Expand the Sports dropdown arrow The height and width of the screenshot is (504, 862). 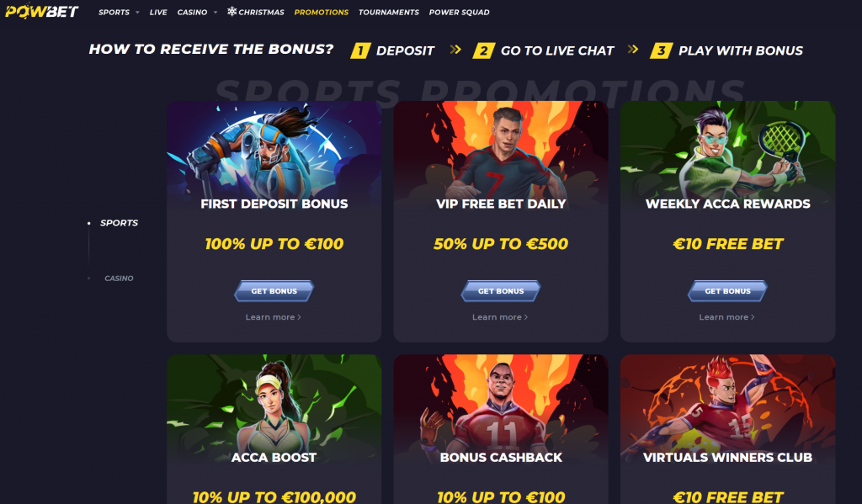coord(137,12)
